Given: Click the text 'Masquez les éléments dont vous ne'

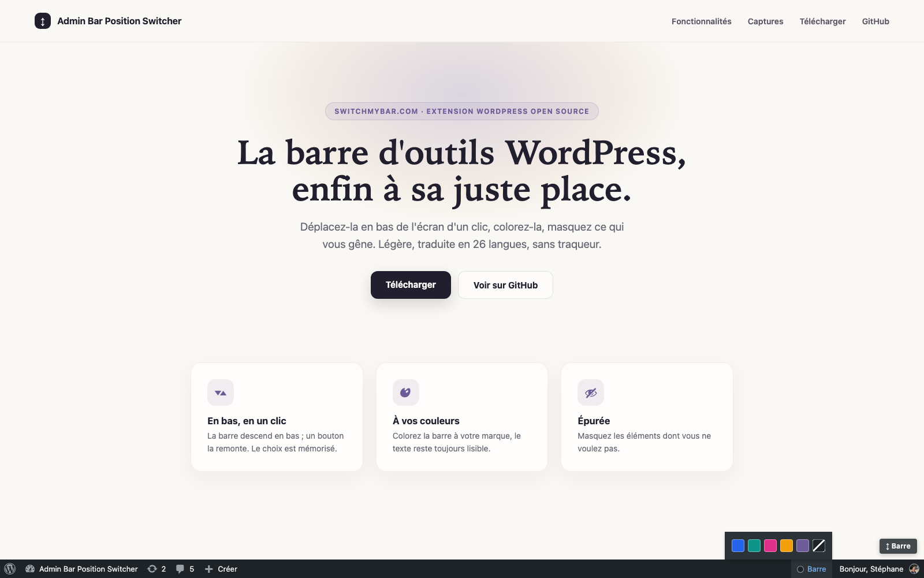Looking at the screenshot, I should tap(644, 436).
